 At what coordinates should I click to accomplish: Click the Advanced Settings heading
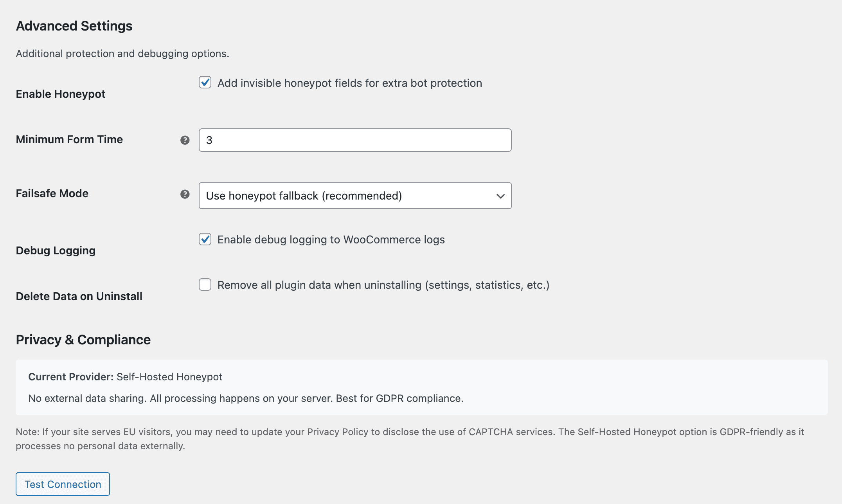coord(74,26)
